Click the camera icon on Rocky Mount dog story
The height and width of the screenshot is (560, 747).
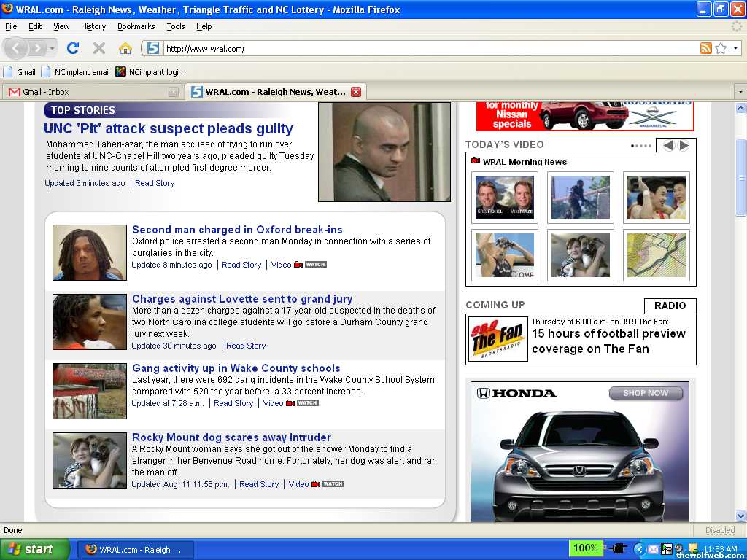tap(315, 484)
